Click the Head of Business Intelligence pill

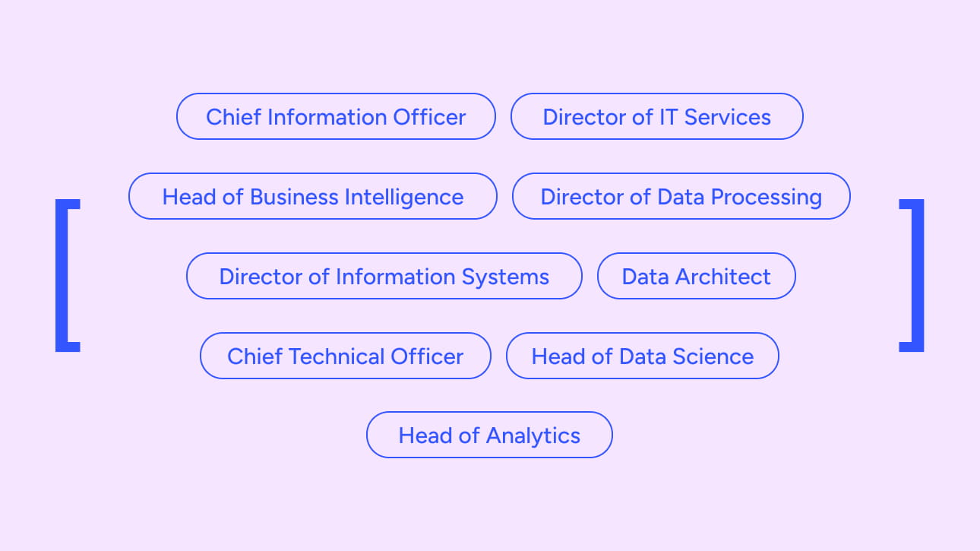312,197
